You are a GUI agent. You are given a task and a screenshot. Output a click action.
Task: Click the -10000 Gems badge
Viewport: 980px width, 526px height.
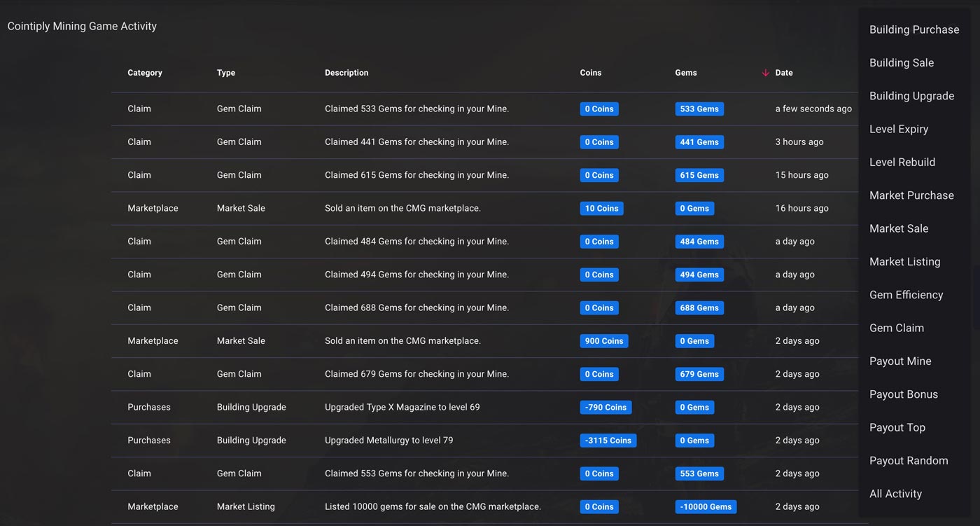(x=706, y=506)
